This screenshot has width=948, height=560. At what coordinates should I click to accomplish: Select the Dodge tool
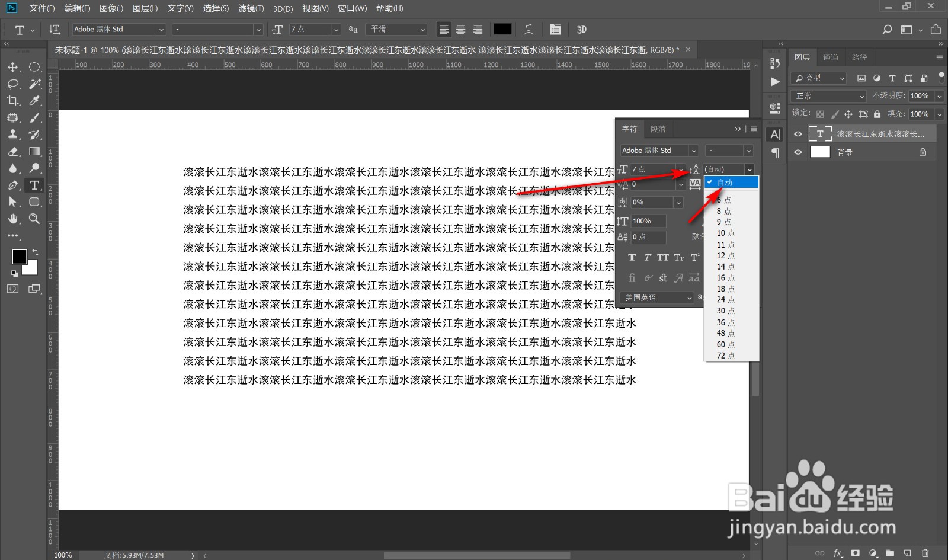click(x=34, y=168)
